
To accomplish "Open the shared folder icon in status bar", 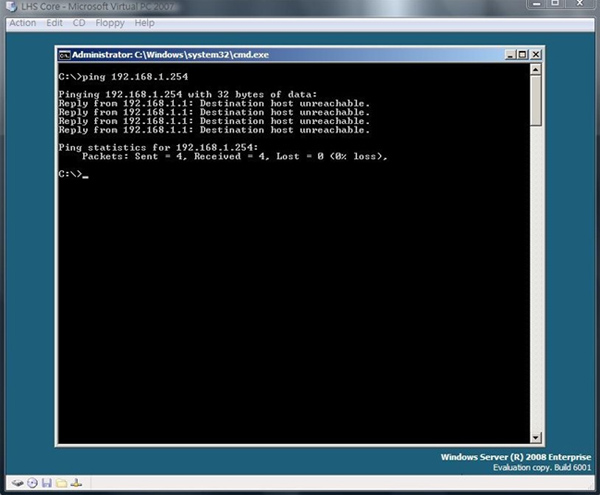I will coord(60,483).
